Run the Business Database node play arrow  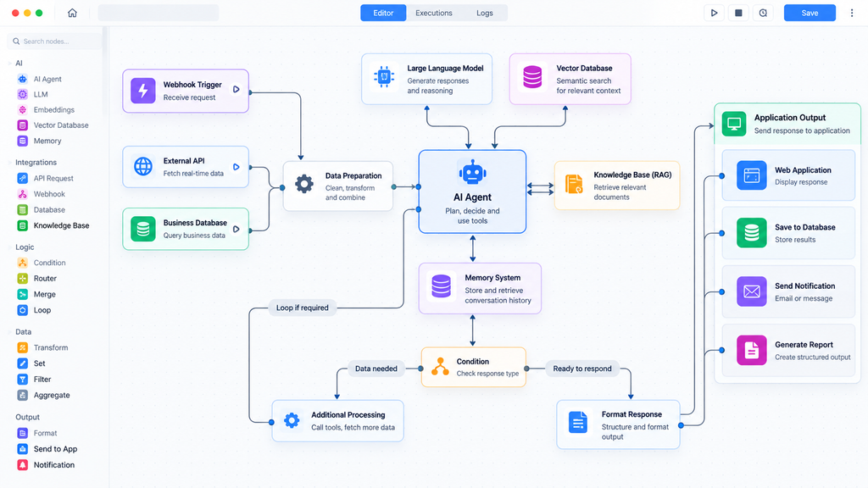(236, 229)
